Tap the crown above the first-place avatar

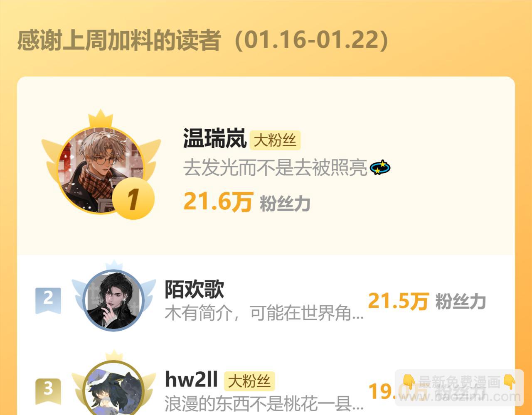pyautogui.click(x=101, y=118)
